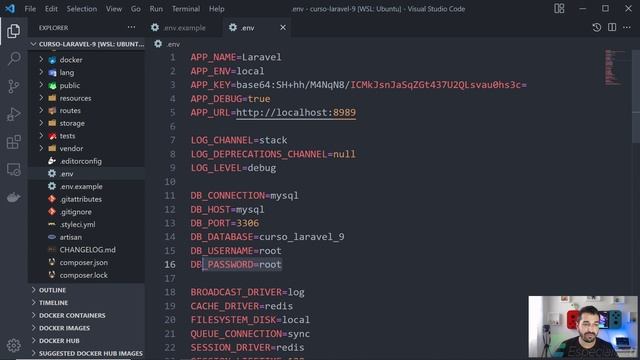Open the artisan file

[87, 237]
